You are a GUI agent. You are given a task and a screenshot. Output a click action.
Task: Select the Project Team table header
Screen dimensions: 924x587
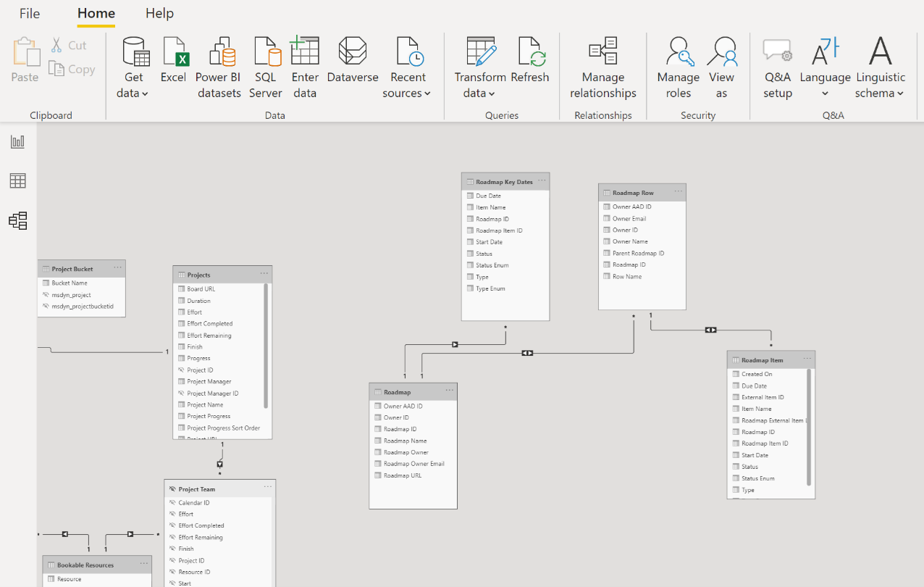(x=220, y=489)
